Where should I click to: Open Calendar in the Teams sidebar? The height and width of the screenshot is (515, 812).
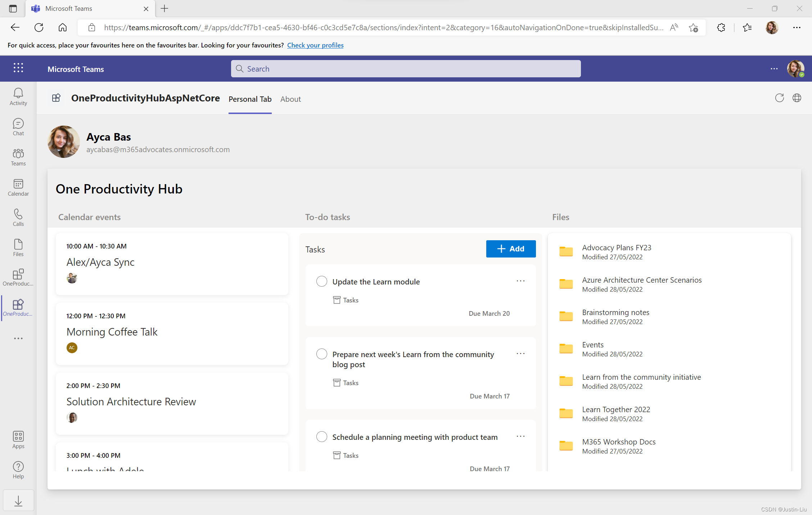pos(18,188)
